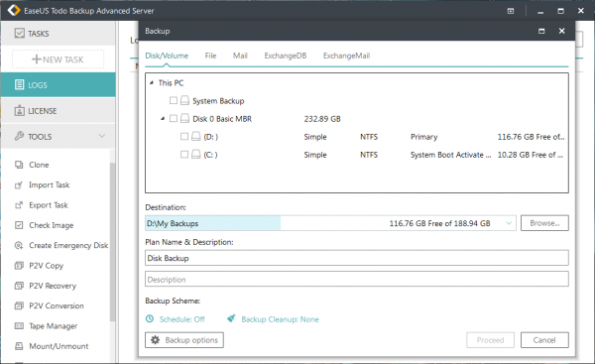Click the (C:) volume drive icon
Screen dimensions: 595x364
pyautogui.click(x=195, y=154)
